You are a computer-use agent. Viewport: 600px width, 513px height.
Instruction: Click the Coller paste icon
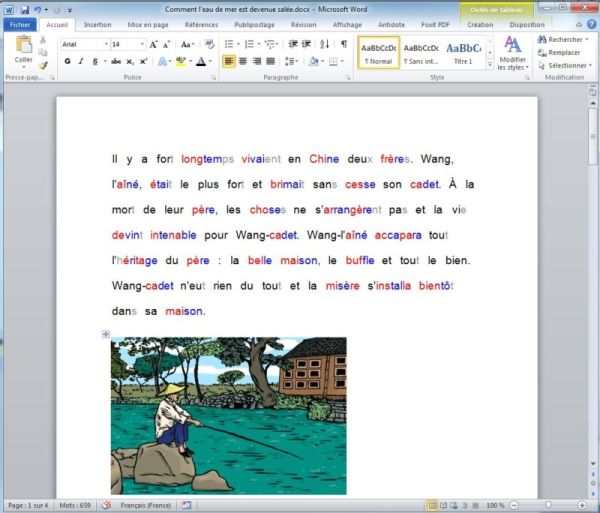point(22,48)
